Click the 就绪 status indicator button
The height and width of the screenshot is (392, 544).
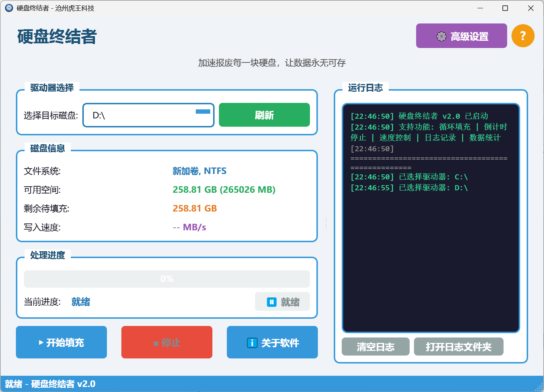point(282,301)
